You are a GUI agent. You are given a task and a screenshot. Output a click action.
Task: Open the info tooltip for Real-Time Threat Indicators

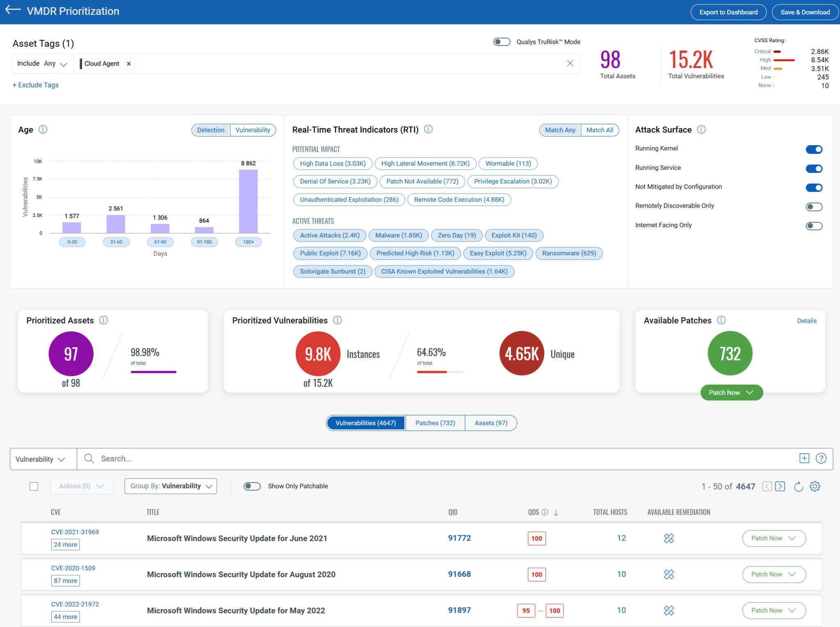tap(428, 129)
